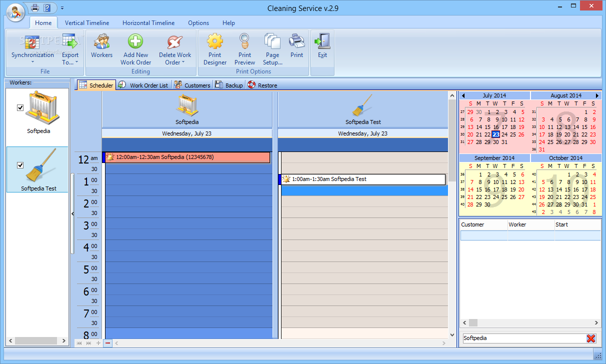Click Add New Work Order icon
Screen dimensions: 606x364
tap(135, 42)
